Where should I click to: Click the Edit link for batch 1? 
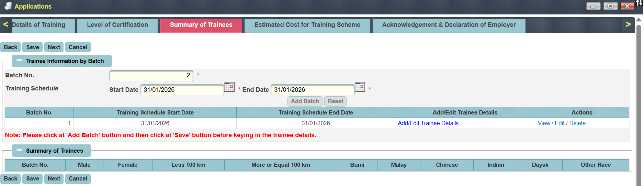point(560,123)
